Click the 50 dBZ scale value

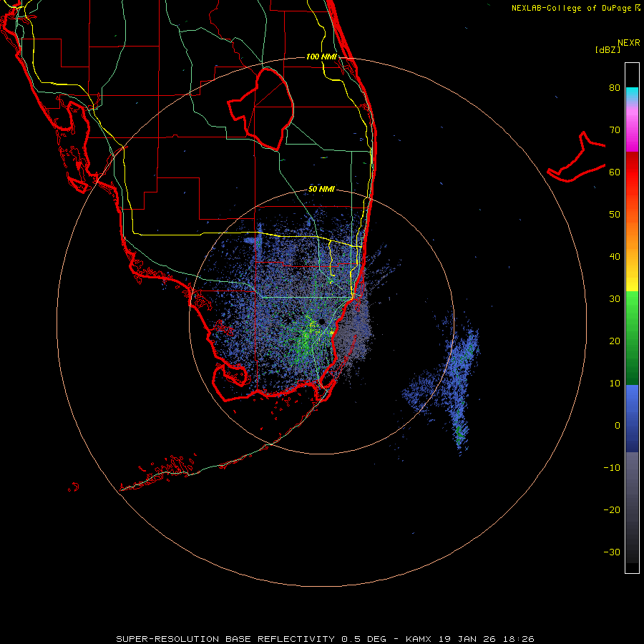[615, 215]
